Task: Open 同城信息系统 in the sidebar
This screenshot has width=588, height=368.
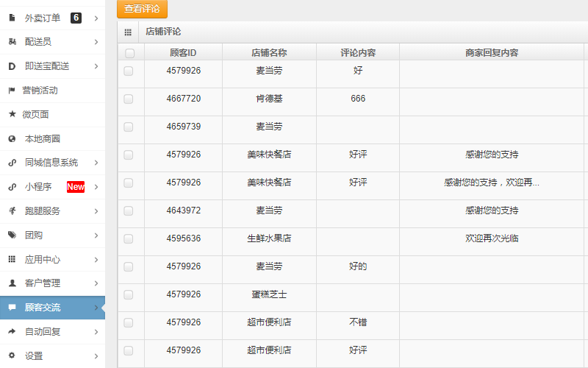Action: pos(51,163)
